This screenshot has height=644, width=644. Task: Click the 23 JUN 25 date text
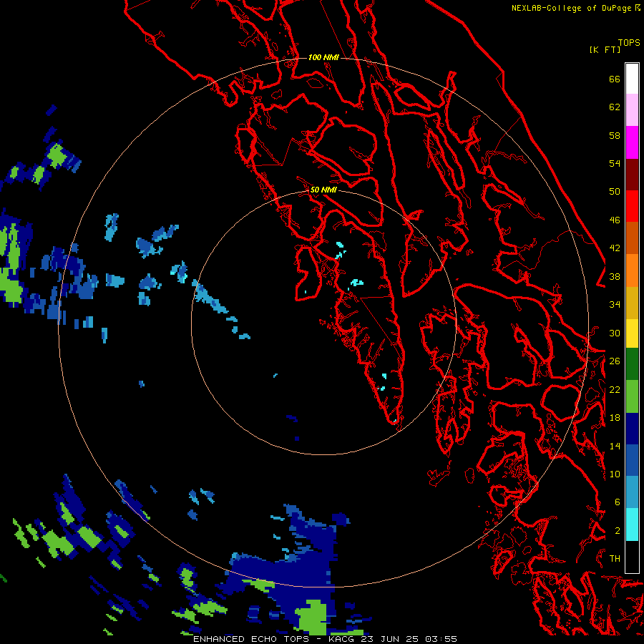coord(390,639)
